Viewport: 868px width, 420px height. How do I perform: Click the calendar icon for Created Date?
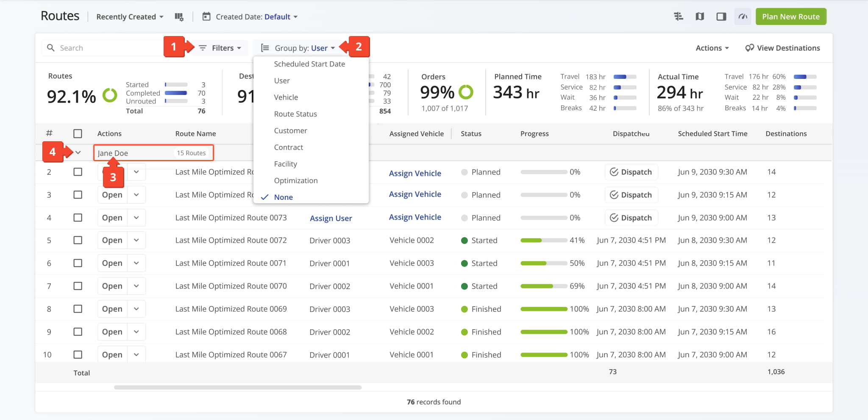coord(206,17)
